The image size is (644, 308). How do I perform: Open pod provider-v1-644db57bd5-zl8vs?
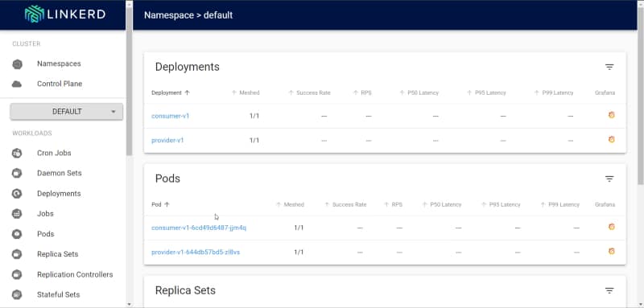(x=196, y=252)
